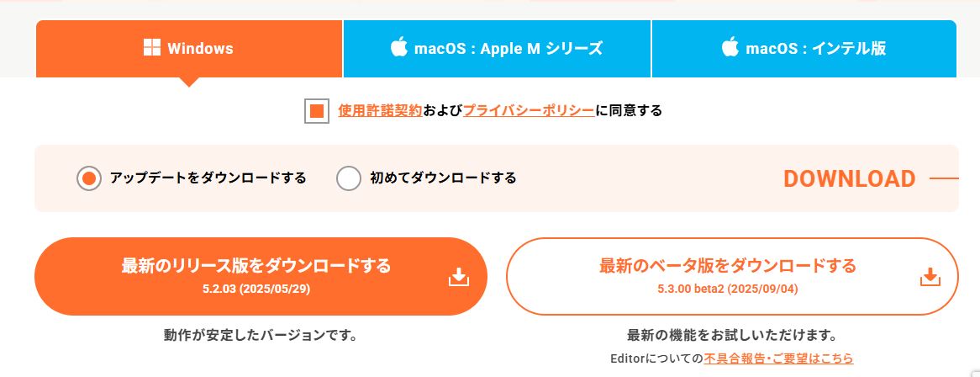Switch to macOS Intel version tab
This screenshot has width=980, height=377.
(803, 49)
